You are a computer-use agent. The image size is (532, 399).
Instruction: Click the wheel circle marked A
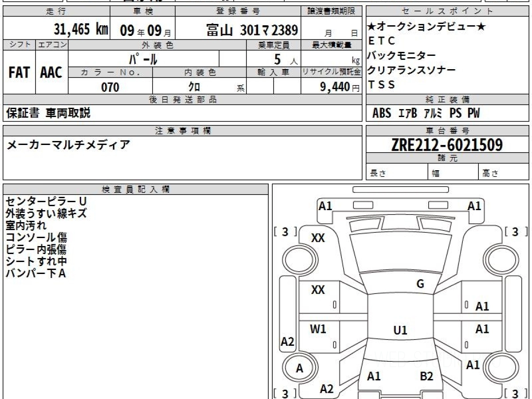[x=300, y=368]
